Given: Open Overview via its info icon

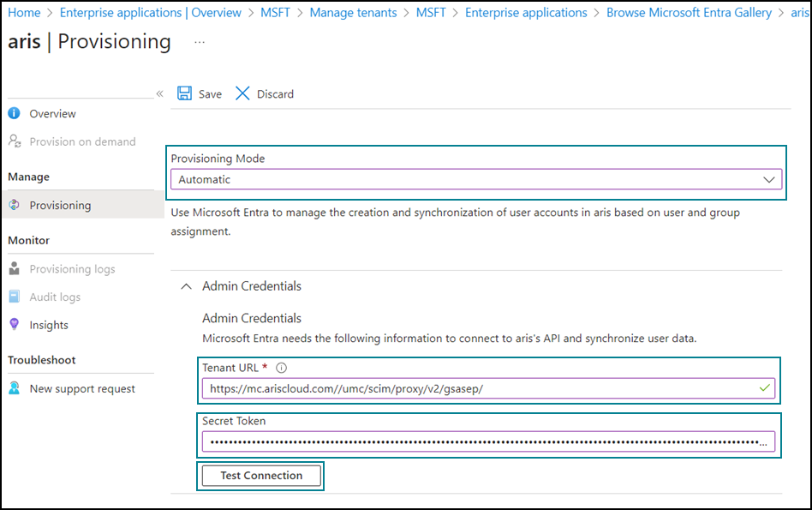Looking at the screenshot, I should [x=14, y=113].
